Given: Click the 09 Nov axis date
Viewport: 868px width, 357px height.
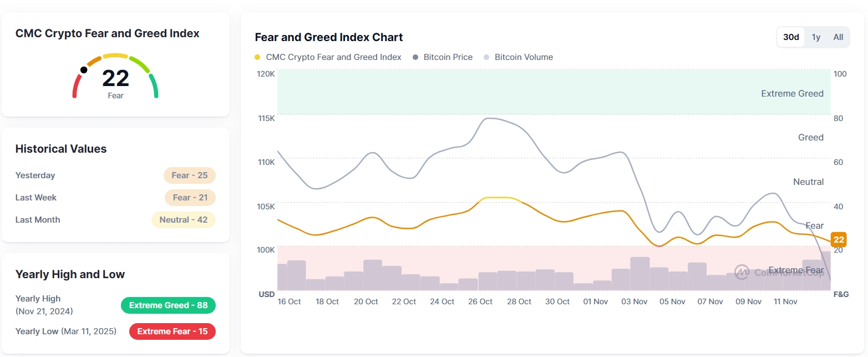Looking at the screenshot, I should (x=749, y=301).
